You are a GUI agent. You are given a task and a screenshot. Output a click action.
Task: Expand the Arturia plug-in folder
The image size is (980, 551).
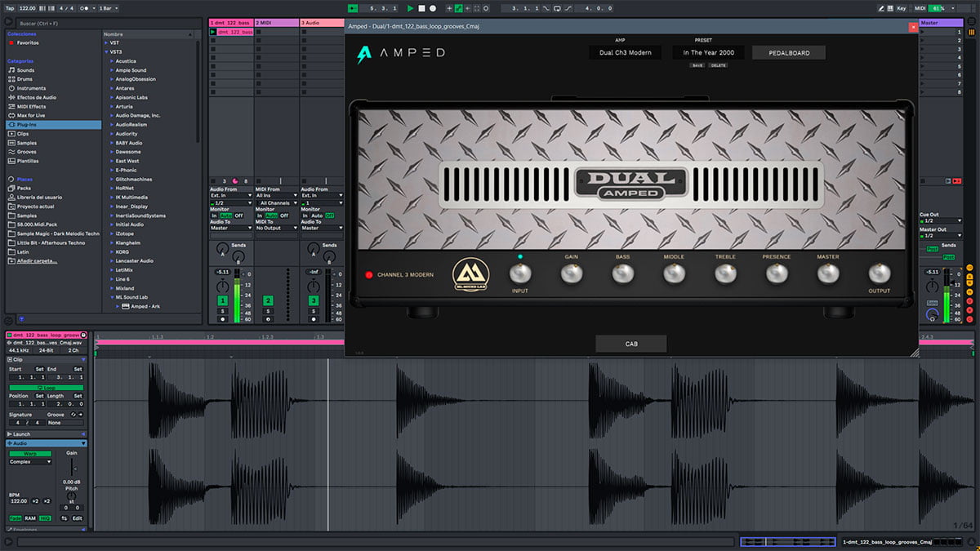(111, 106)
